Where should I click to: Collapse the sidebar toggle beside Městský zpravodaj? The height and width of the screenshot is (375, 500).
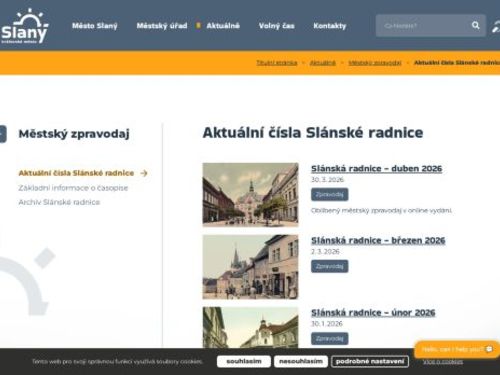[x=3, y=134]
